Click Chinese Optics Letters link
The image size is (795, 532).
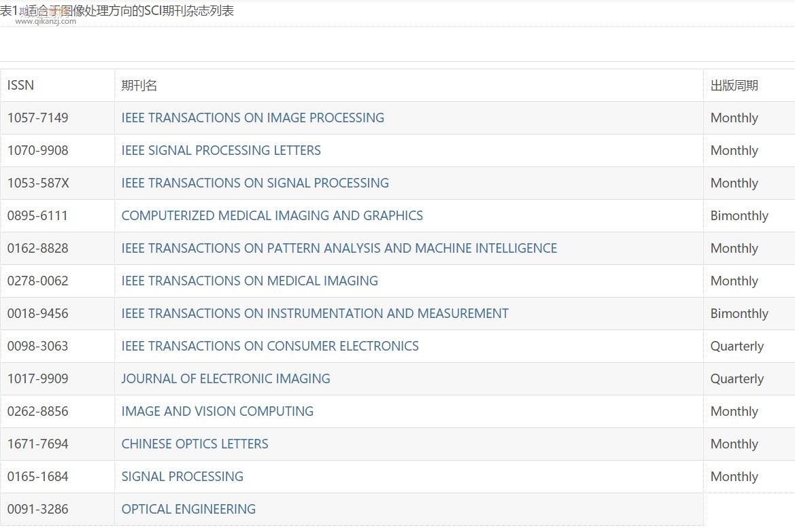point(194,444)
